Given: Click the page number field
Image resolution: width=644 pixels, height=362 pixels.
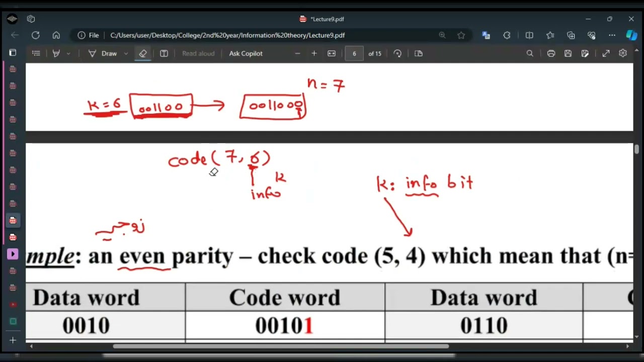Looking at the screenshot, I should click(354, 53).
